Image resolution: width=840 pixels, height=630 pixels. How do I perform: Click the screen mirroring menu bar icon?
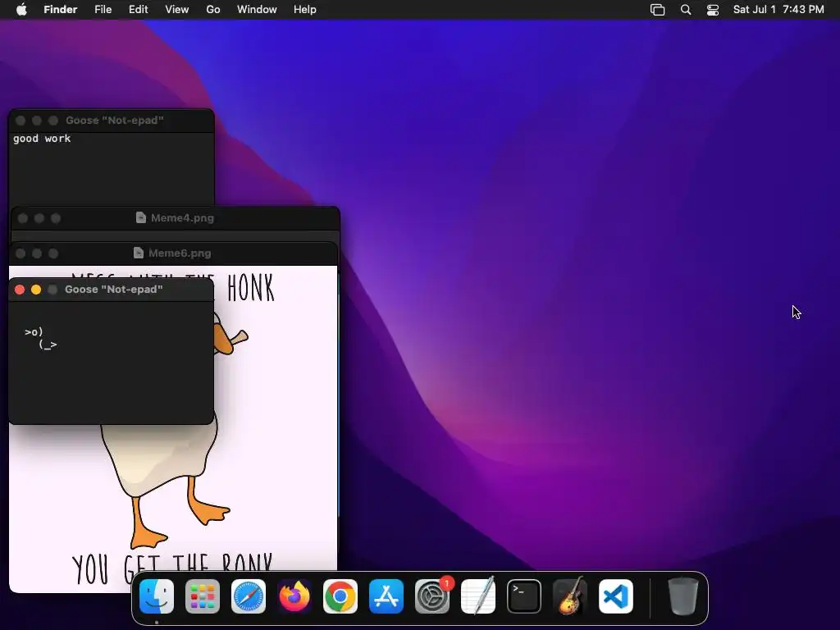[x=657, y=10]
